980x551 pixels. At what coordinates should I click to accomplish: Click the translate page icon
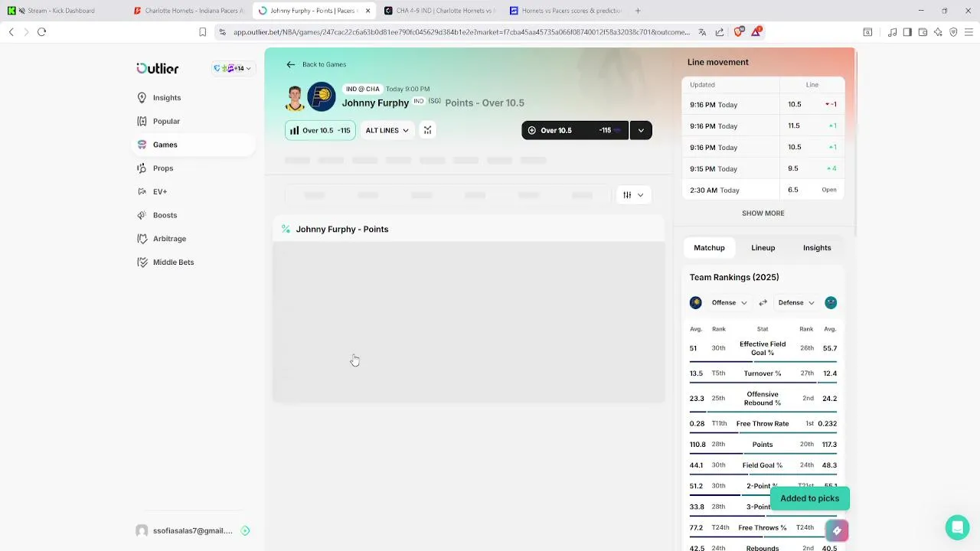coord(702,32)
